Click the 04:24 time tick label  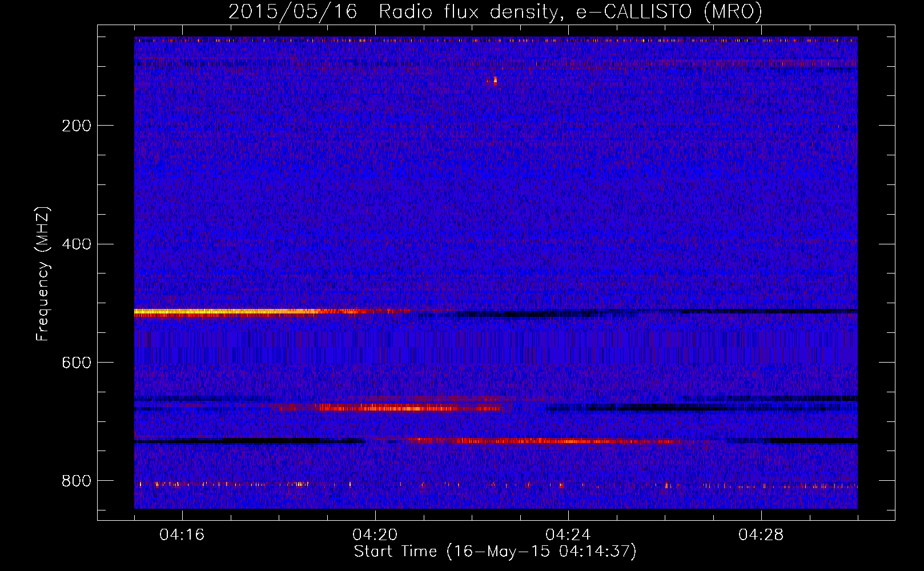pos(568,535)
